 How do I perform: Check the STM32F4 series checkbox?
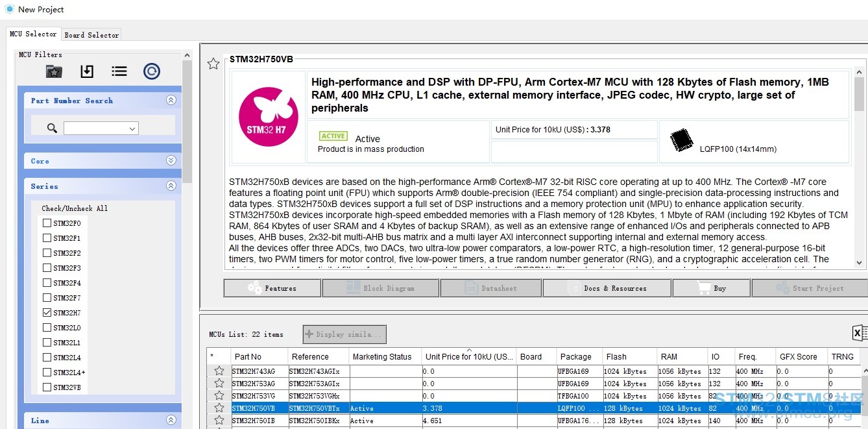tap(47, 283)
